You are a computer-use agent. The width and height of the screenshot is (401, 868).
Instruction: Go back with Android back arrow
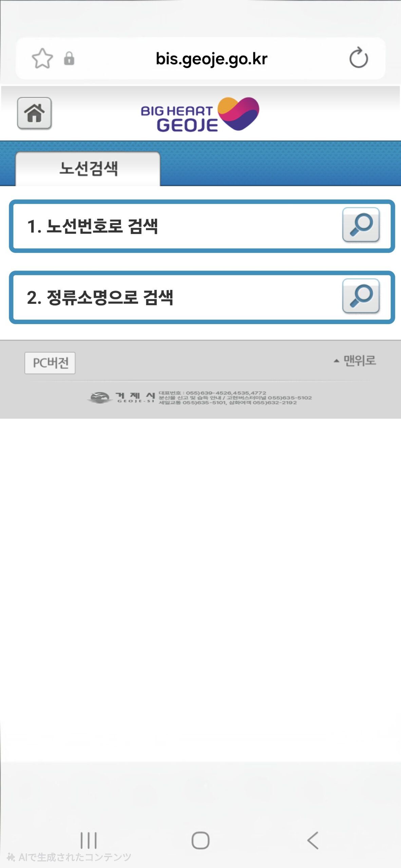[312, 840]
